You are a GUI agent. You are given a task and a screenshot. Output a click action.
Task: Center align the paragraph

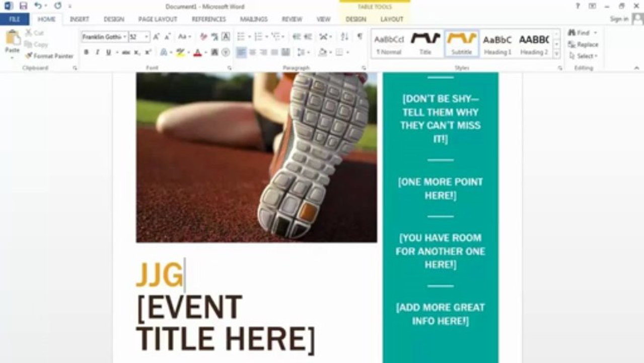[x=253, y=52]
